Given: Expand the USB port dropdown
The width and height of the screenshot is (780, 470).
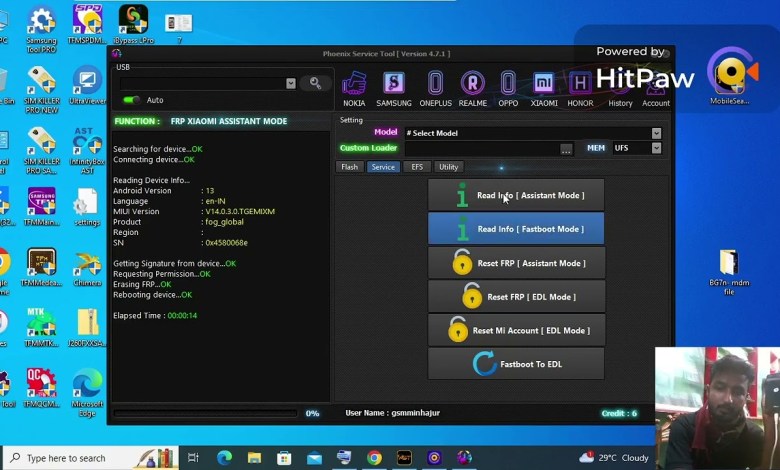Looking at the screenshot, I should pyautogui.click(x=291, y=84).
